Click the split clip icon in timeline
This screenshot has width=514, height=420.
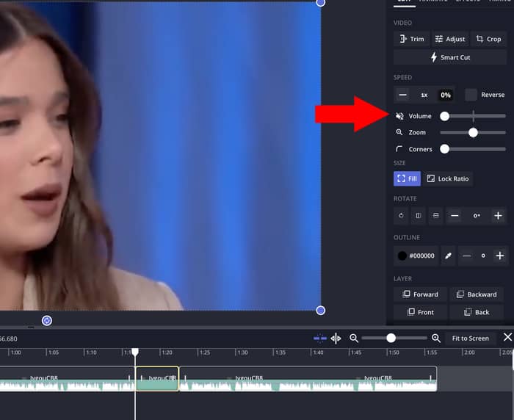click(336, 338)
